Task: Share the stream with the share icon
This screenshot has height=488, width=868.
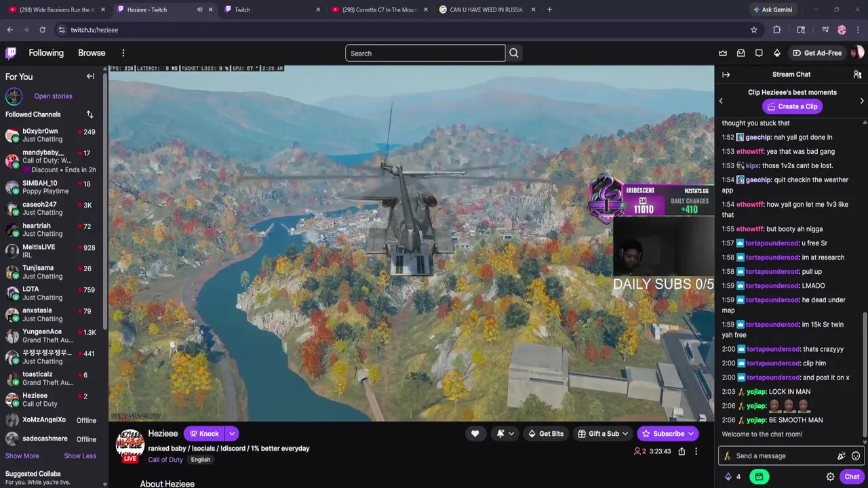Action: pos(682,451)
